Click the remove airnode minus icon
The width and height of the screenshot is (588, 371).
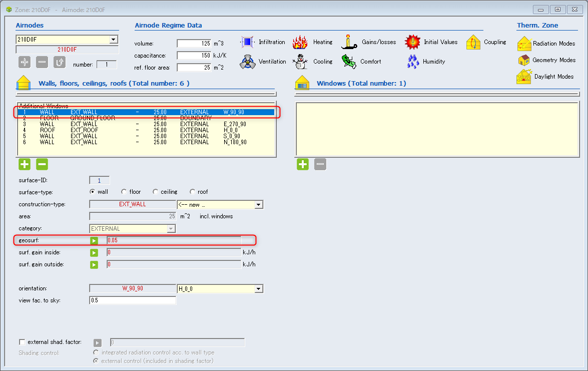click(x=42, y=62)
